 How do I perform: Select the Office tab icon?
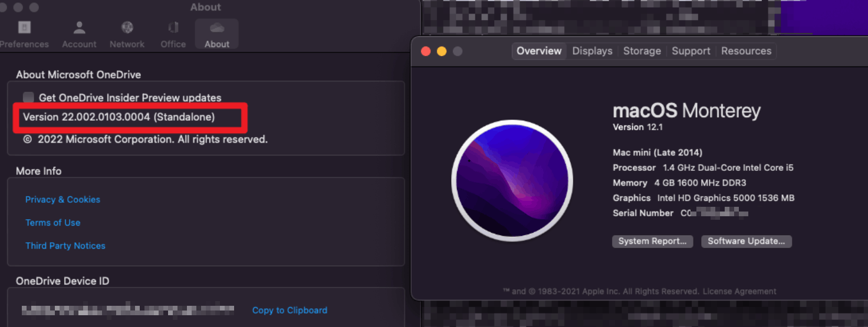[173, 28]
